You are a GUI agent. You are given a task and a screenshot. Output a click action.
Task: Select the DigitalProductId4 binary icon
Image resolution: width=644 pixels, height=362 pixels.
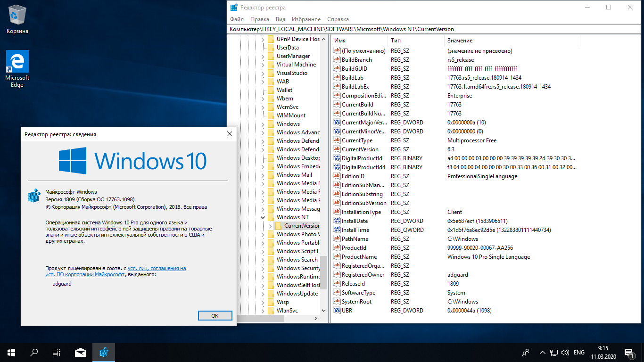[337, 167]
